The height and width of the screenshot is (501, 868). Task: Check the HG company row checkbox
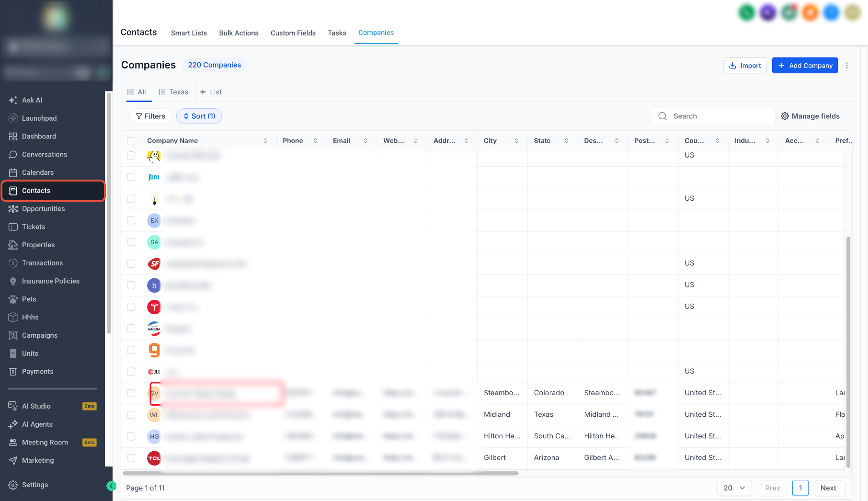point(131,436)
